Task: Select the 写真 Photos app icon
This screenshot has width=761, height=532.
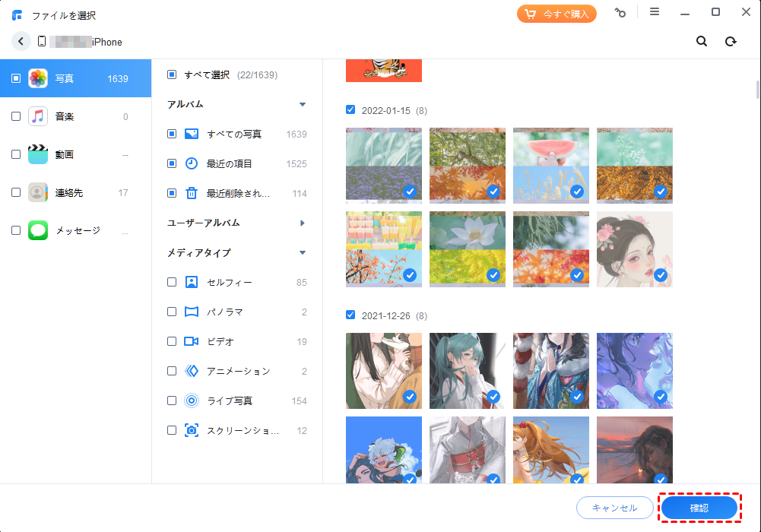Action: click(x=38, y=78)
